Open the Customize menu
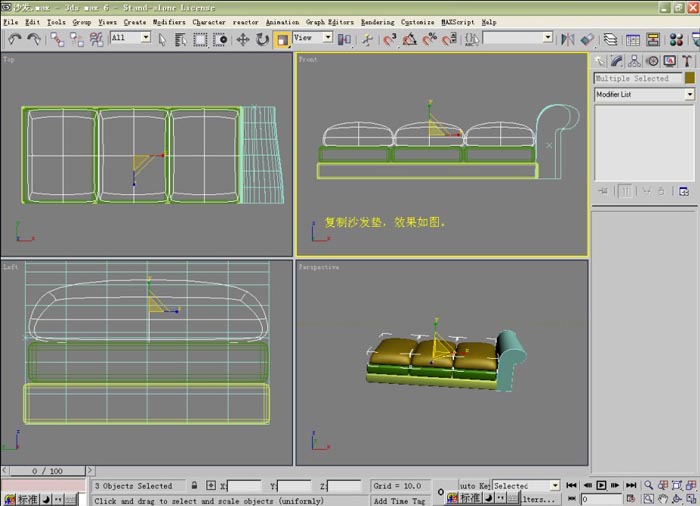 point(417,22)
